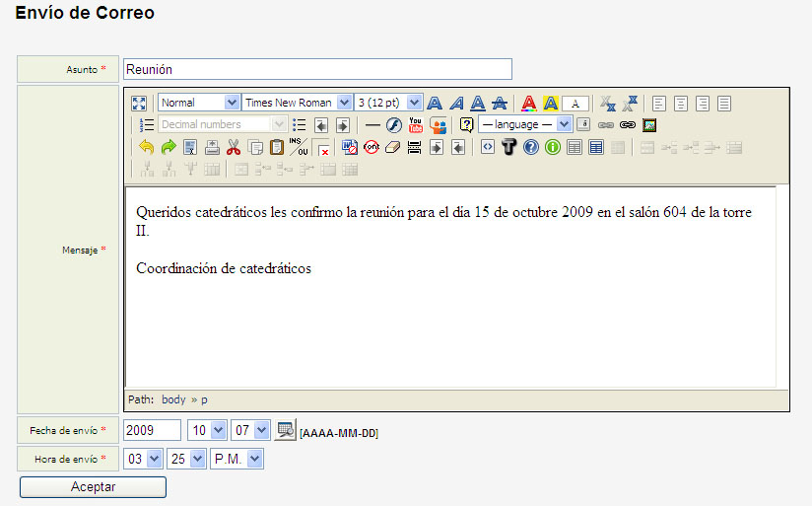Click the Word clean-up icon

(350, 147)
